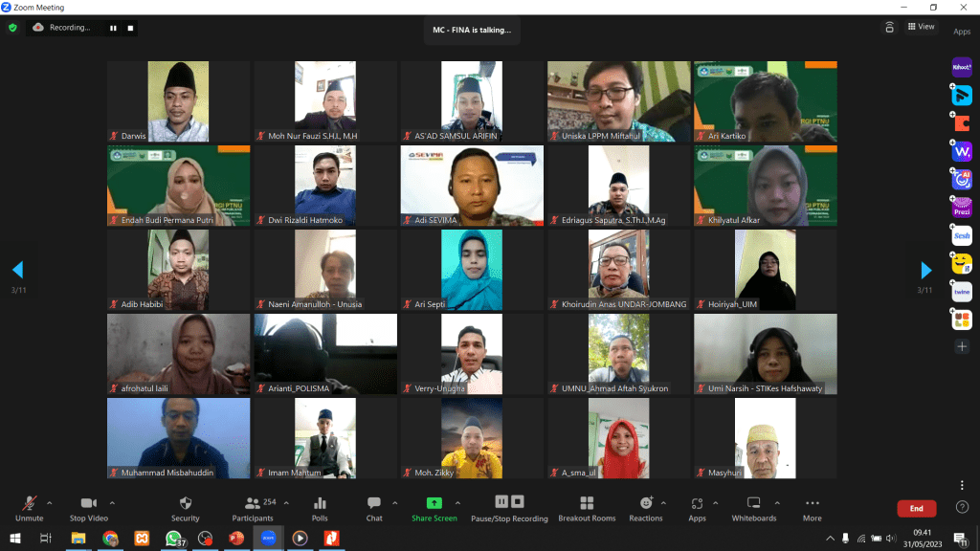Open the Kahoot! app in sidebar
The width and height of the screenshot is (980, 551).
[x=962, y=67]
